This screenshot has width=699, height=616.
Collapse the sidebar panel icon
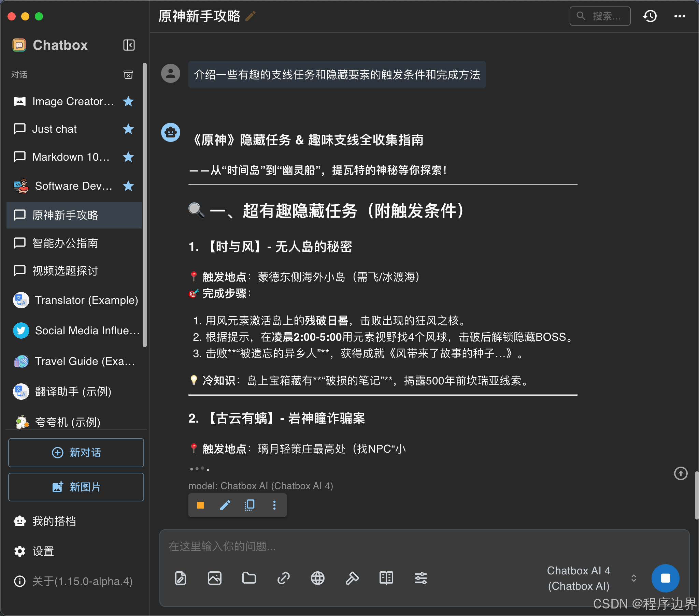coord(129,45)
